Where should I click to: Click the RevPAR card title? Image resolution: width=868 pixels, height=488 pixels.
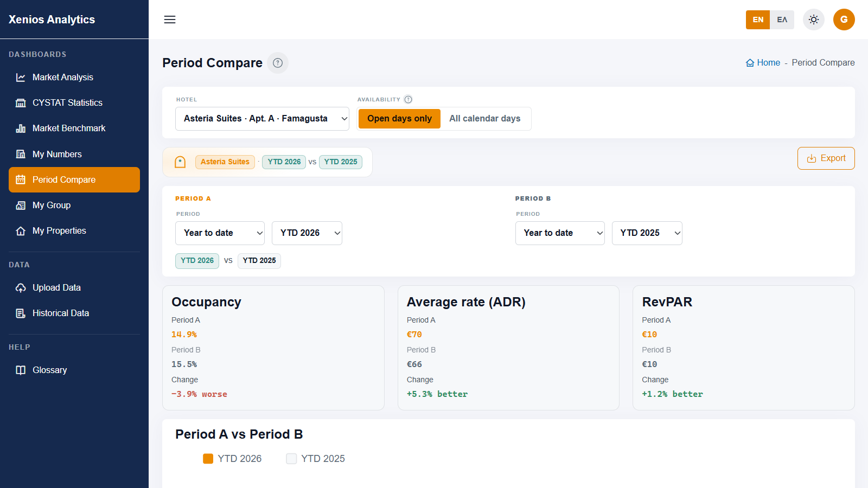click(667, 302)
